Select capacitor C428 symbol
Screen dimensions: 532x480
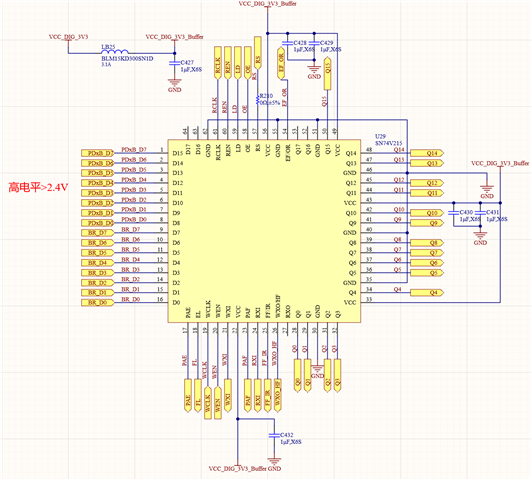[287, 43]
